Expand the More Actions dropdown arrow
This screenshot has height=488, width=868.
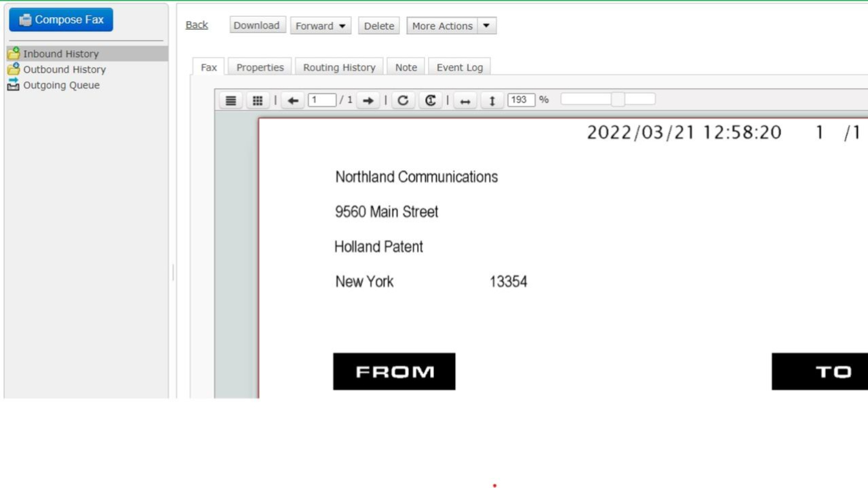click(x=486, y=26)
